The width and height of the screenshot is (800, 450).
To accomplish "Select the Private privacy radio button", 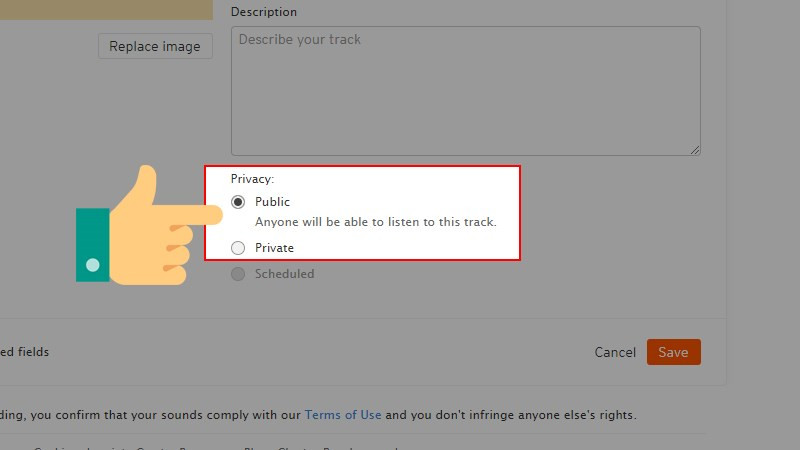I will click(238, 248).
